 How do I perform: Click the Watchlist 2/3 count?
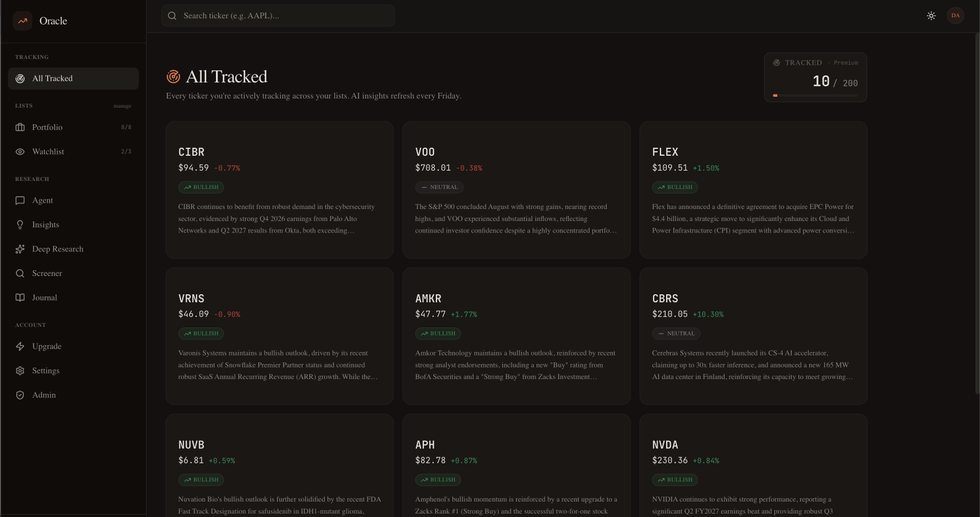(126, 152)
